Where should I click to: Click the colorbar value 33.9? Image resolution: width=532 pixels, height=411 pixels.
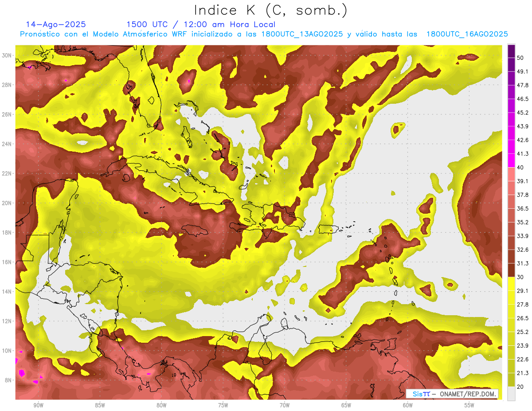tap(522, 236)
